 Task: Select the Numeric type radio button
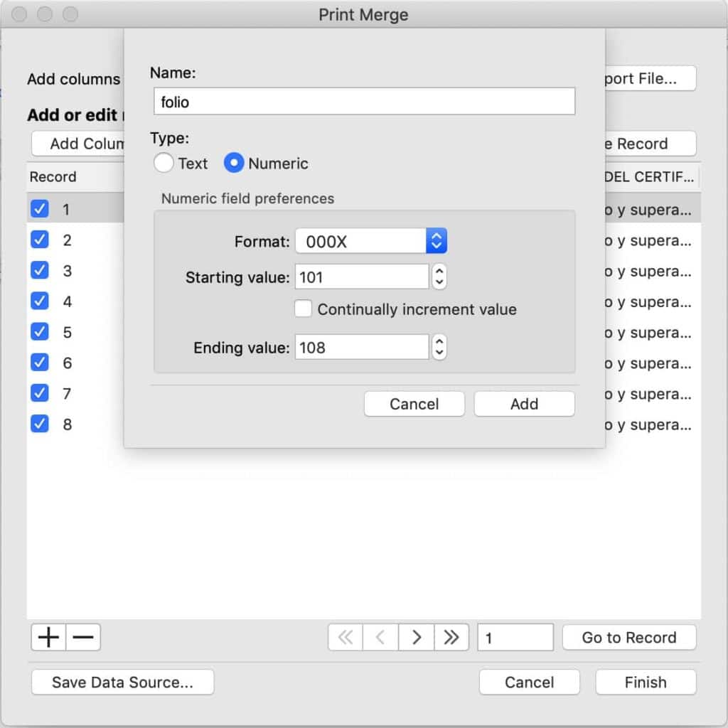[x=234, y=164]
